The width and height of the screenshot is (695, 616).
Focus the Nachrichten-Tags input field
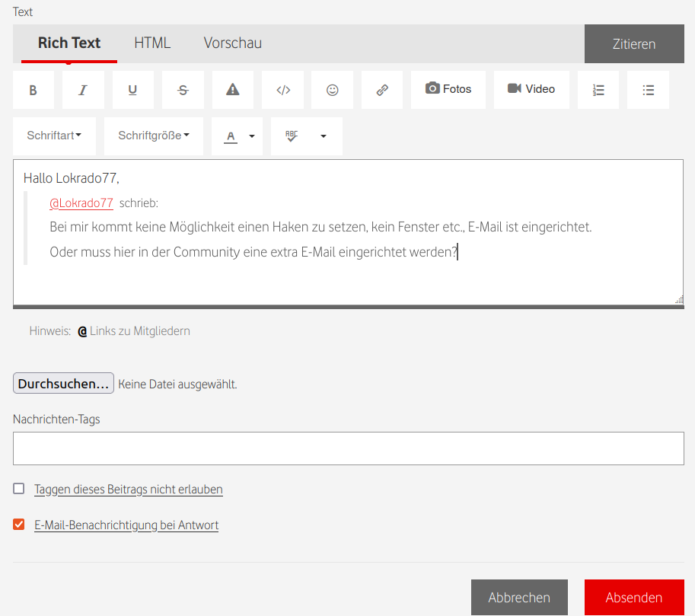pos(349,448)
